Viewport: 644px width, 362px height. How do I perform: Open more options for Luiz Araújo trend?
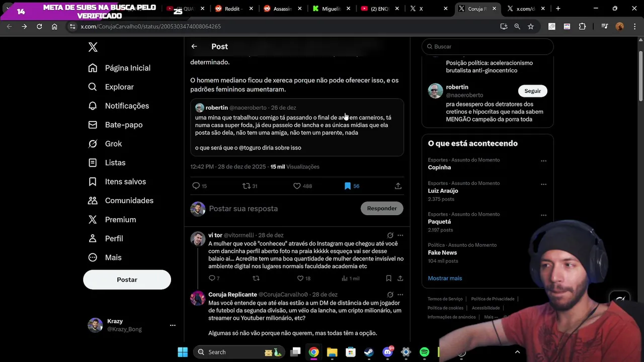tap(543, 185)
